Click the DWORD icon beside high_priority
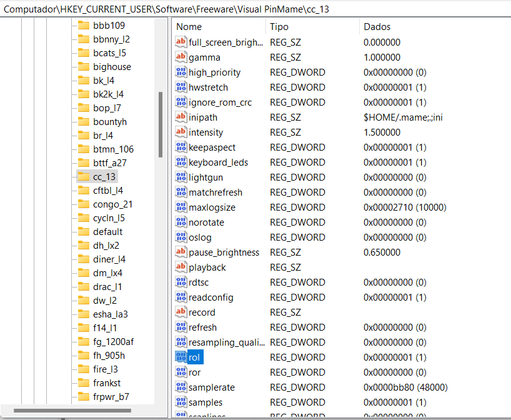 click(181, 72)
